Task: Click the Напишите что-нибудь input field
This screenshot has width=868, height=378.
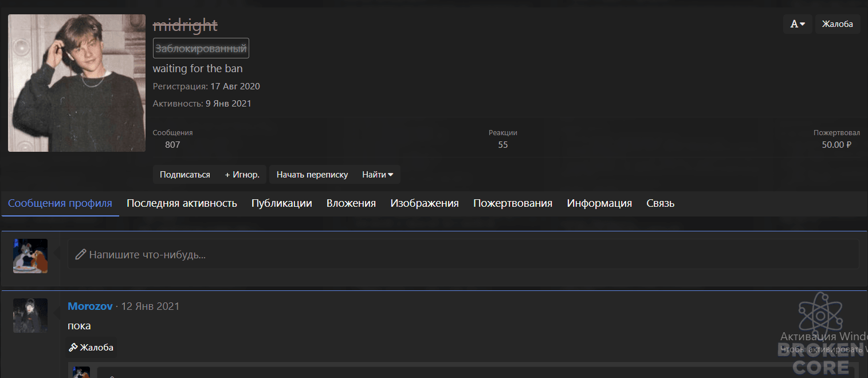Action: point(464,254)
